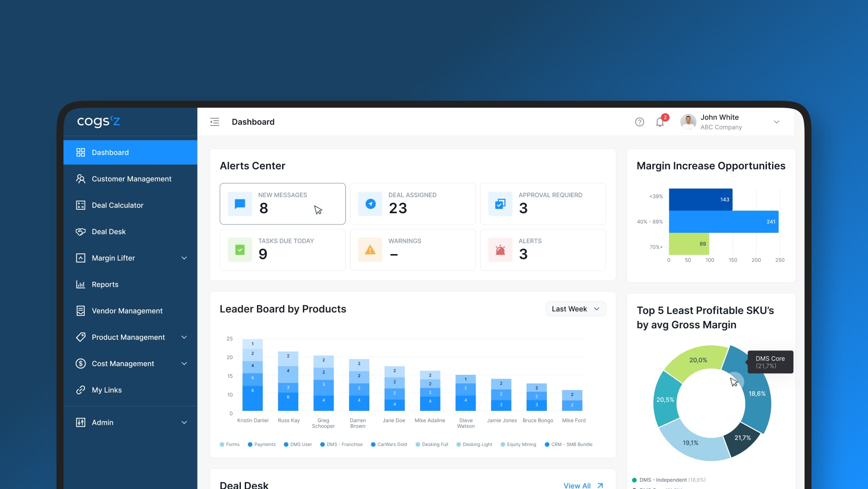Click the cogsz logo
The image size is (868, 489).
[98, 121]
